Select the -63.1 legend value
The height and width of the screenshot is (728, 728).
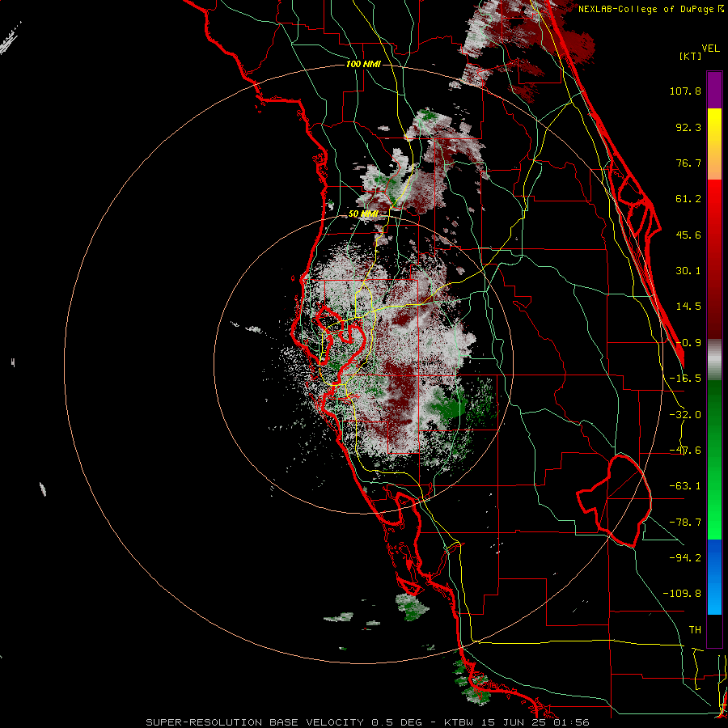pyautogui.click(x=685, y=486)
